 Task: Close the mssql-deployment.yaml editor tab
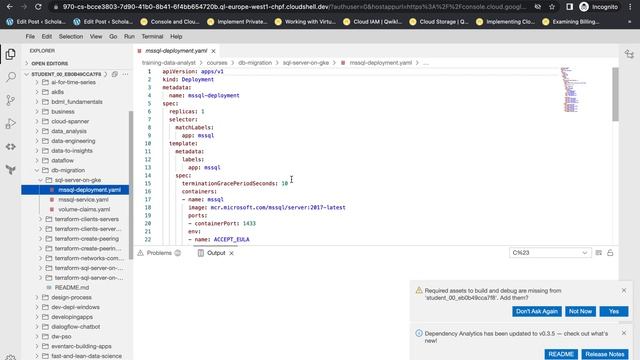coord(213,51)
